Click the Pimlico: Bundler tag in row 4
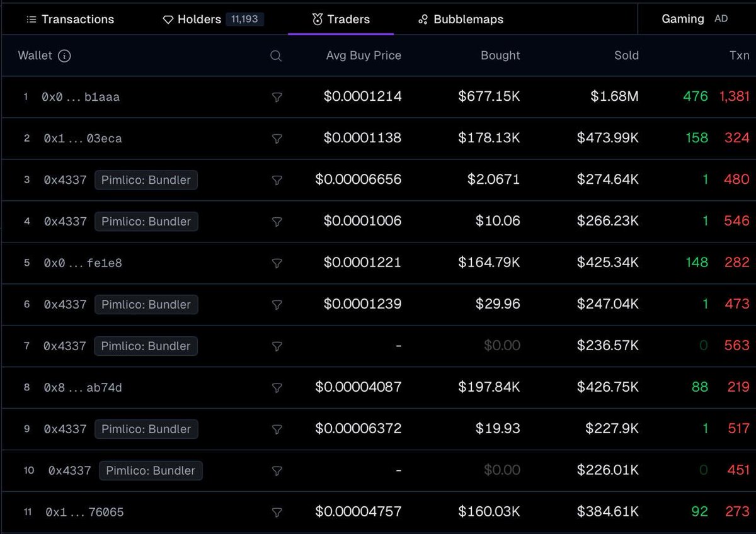Image resolution: width=756 pixels, height=534 pixels. click(x=146, y=222)
